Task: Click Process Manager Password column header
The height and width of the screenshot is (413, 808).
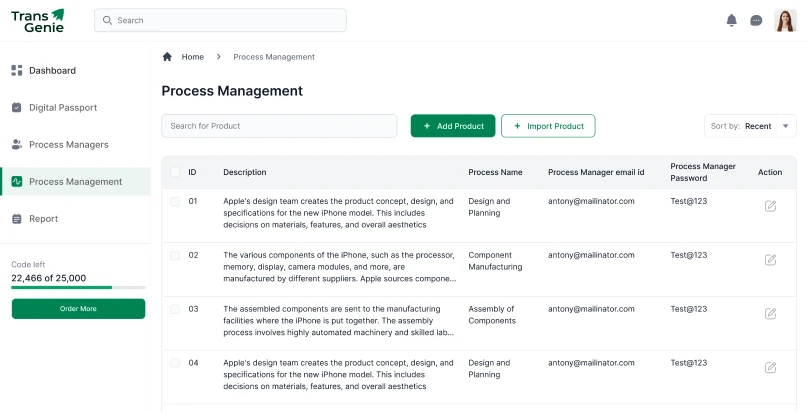Action: click(x=703, y=172)
